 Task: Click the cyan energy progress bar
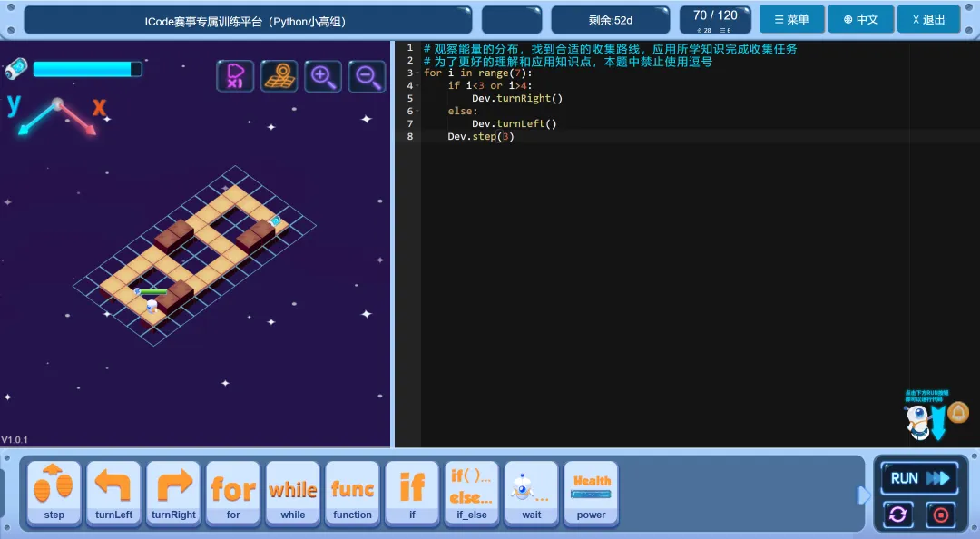[x=87, y=69]
